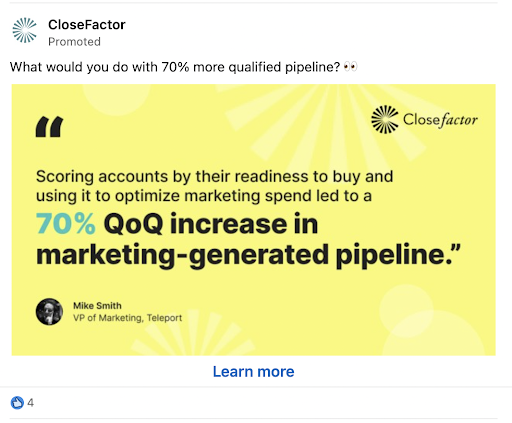Click Mike Smith's round profile photo
This screenshot has height=423, width=512.
[x=49, y=312]
